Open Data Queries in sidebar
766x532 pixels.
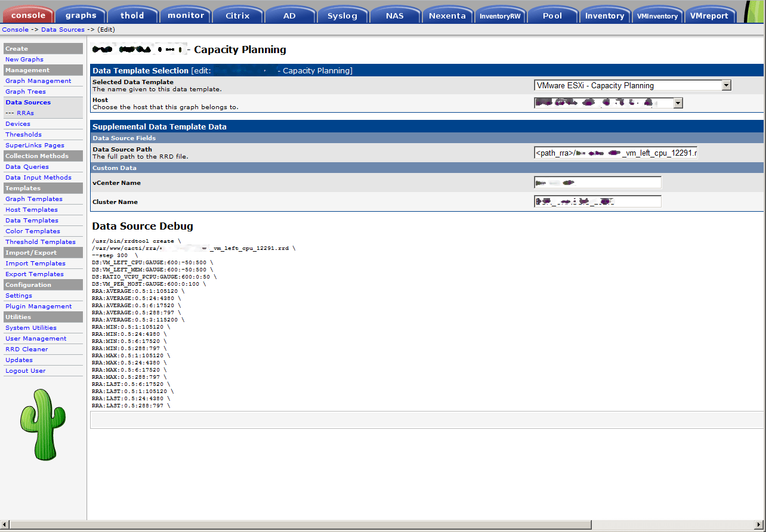[27, 166]
